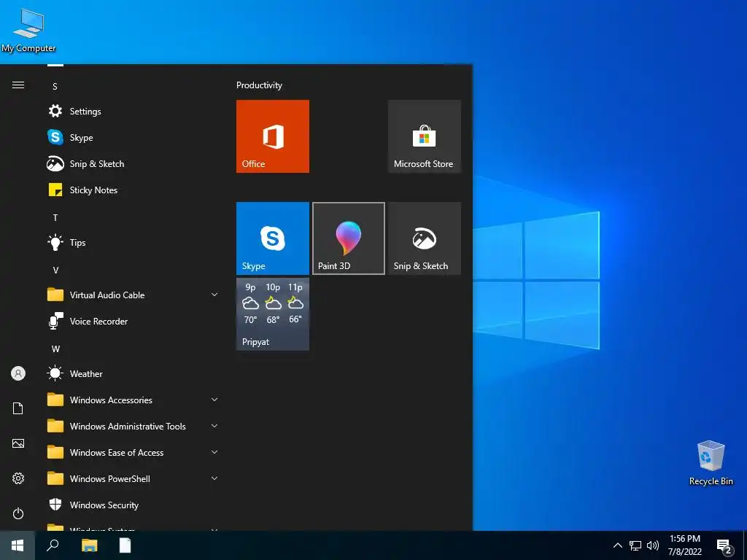This screenshot has width=747, height=560.
Task: Open the Action Center notifications icon
Action: (724, 545)
